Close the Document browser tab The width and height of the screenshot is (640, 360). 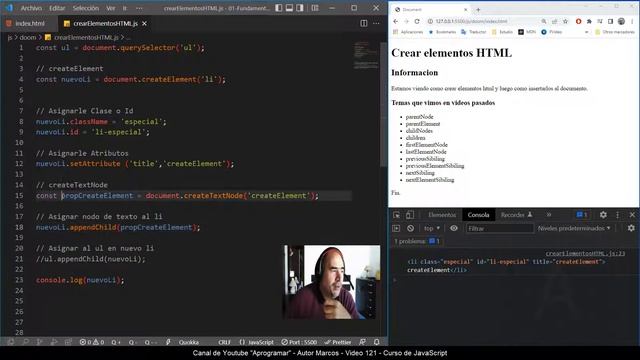point(465,9)
